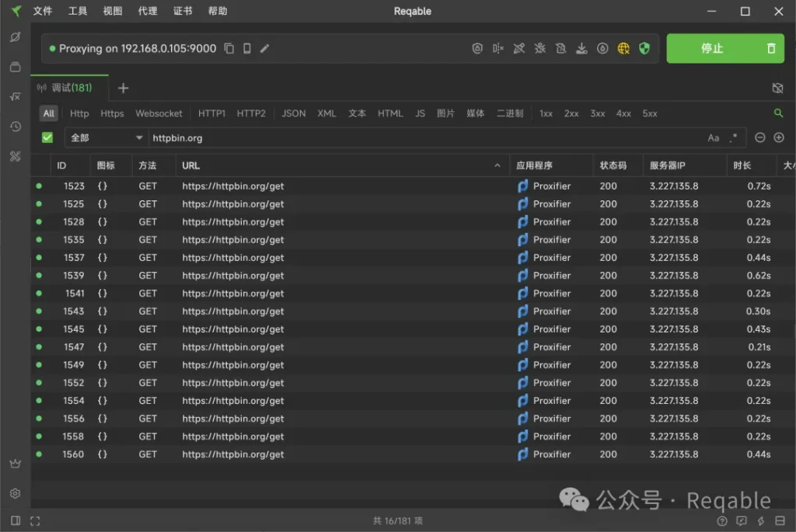Click the lightning bolt icon in status bar
Viewport: 796px width, 532px height.
click(x=761, y=521)
